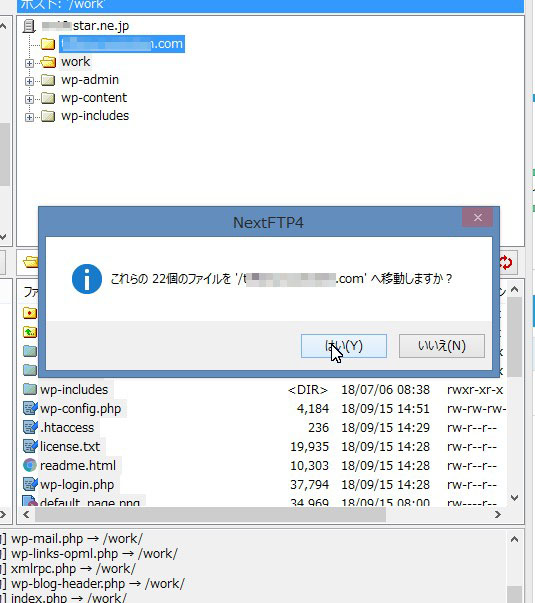Click the file list scroll-down arrow

515,498
